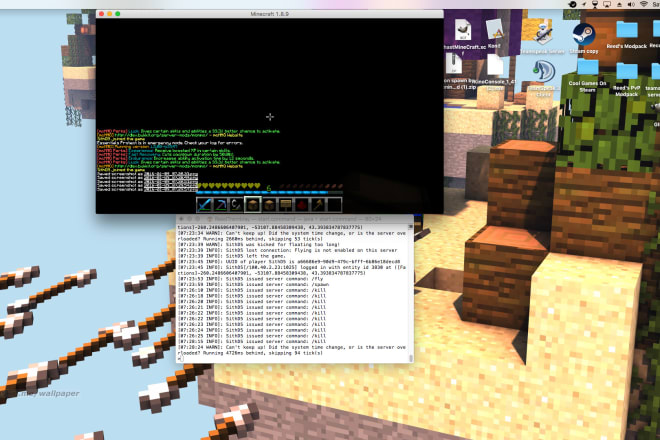This screenshot has width=660, height=440.
Task: Open the Wi-Fi menu bar icon
Action: click(644, 4)
